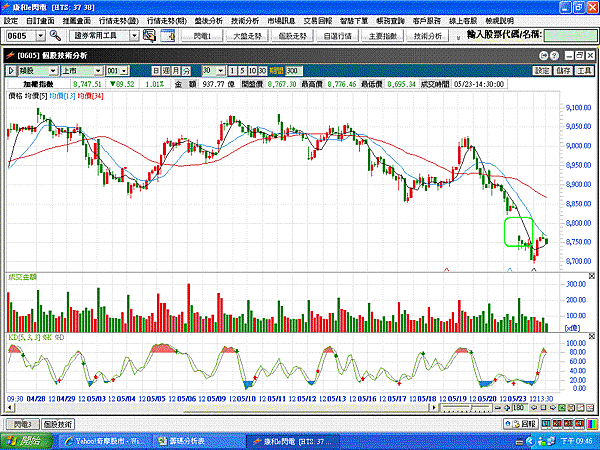Image resolution: width=600 pixels, height=450 pixels.
Task: Open the 智慧下單 menu
Action: 354,21
